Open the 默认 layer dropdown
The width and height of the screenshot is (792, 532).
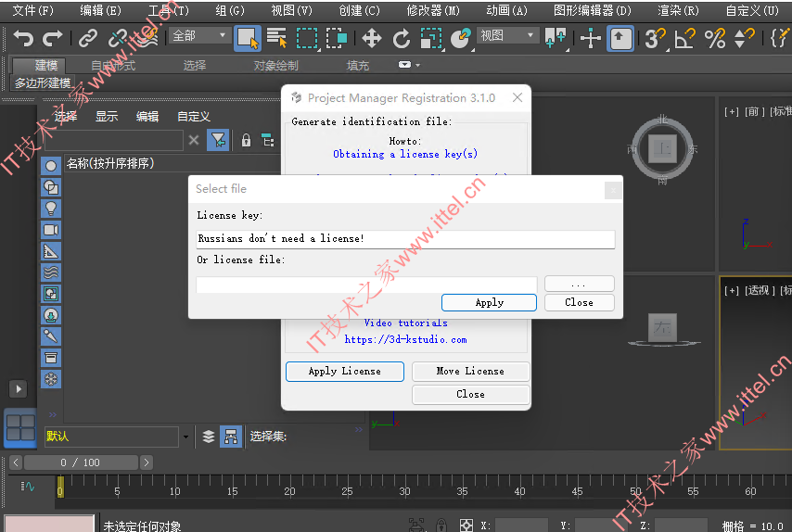coord(185,437)
